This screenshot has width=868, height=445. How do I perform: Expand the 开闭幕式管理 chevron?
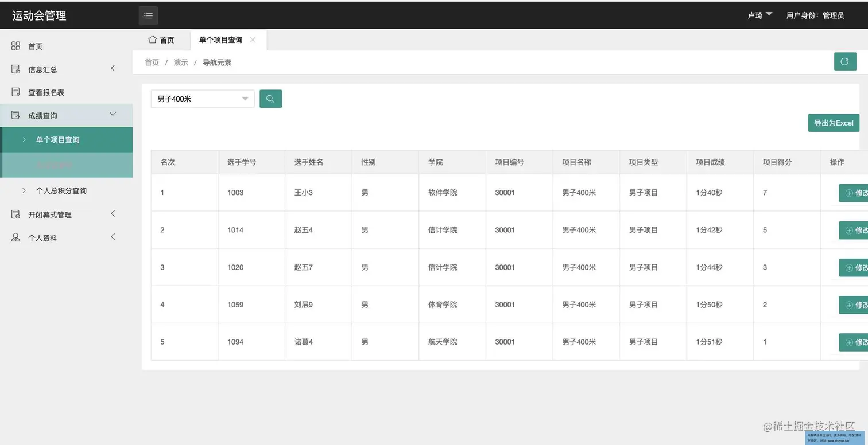pos(113,213)
